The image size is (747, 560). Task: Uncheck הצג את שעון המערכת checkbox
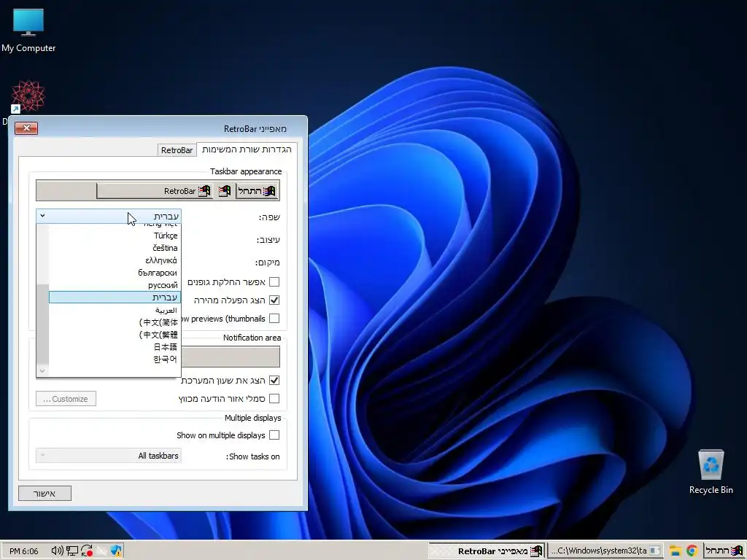(x=274, y=381)
